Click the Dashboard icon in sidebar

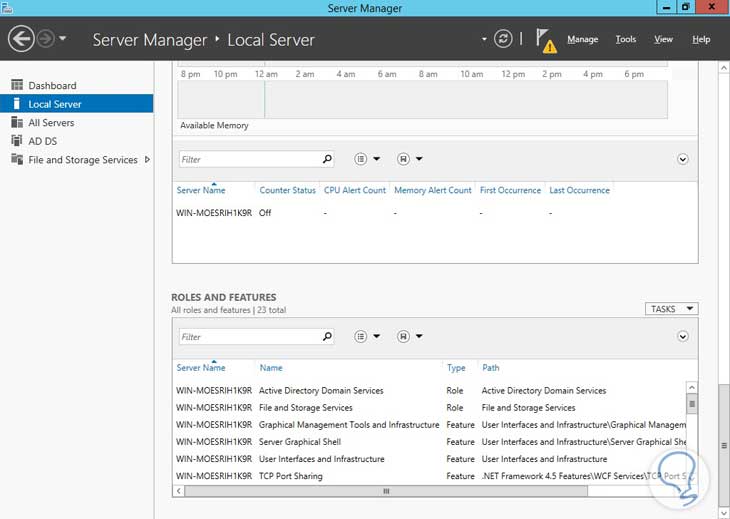[x=17, y=86]
